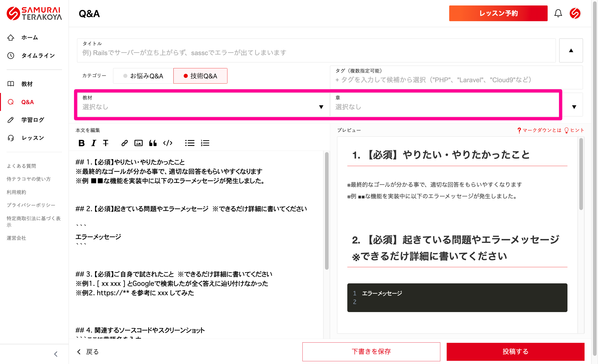598x364 pixels.
Task: Open 学習ログ from sidebar menu
Action: (33, 120)
